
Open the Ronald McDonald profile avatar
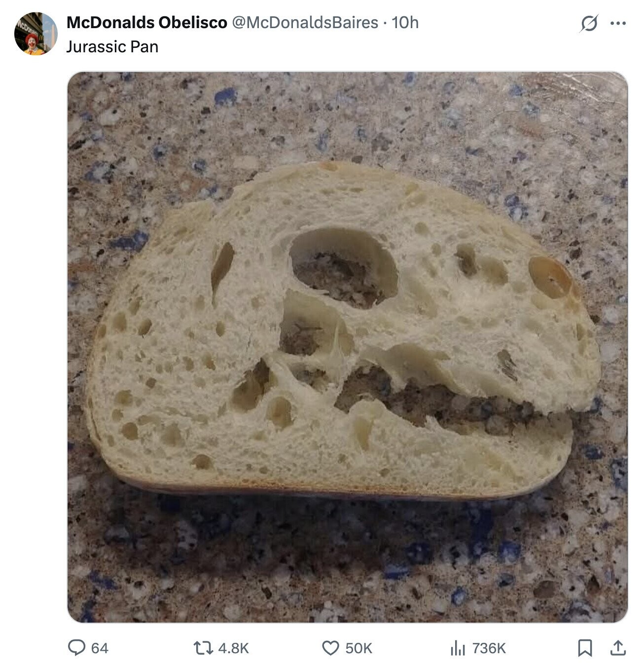tap(36, 33)
